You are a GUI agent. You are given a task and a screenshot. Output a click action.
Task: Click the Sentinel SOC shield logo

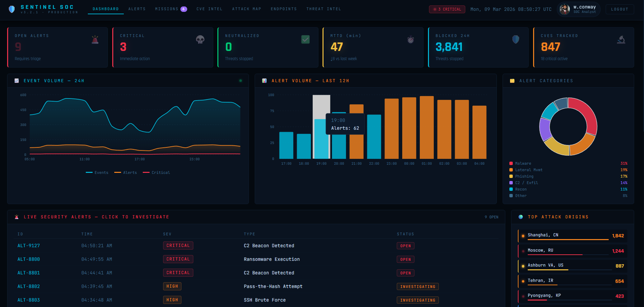click(12, 9)
